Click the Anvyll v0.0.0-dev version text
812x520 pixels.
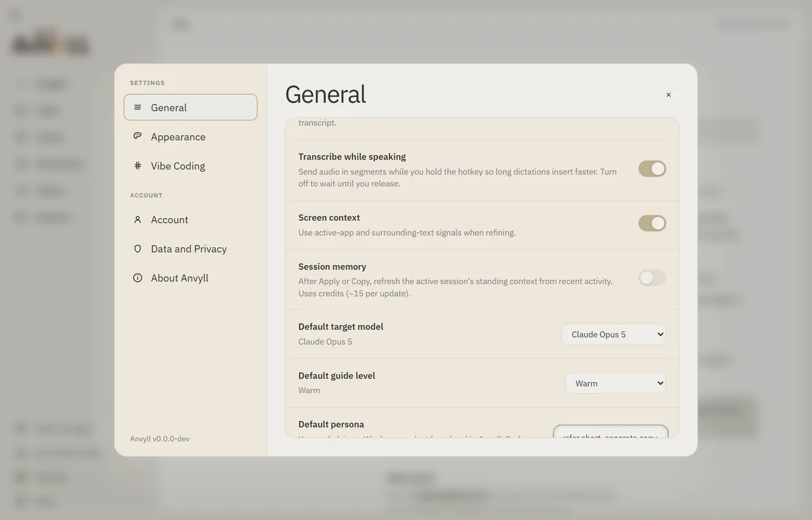coord(160,439)
